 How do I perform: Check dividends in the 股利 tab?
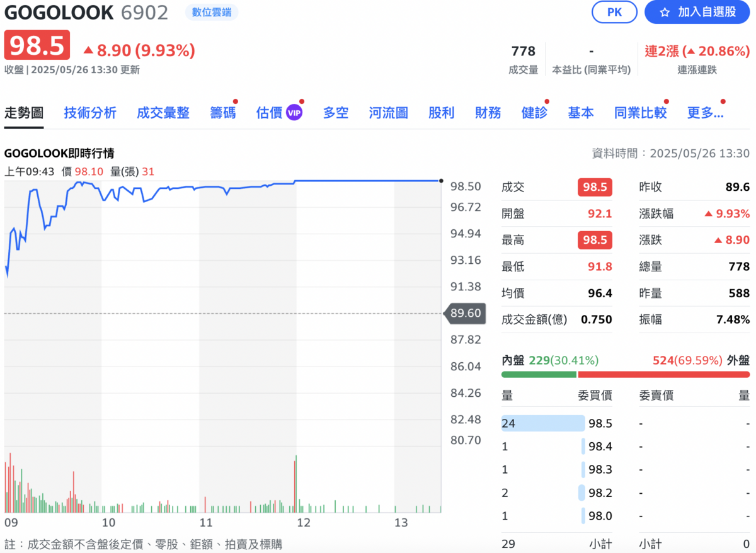(x=441, y=112)
